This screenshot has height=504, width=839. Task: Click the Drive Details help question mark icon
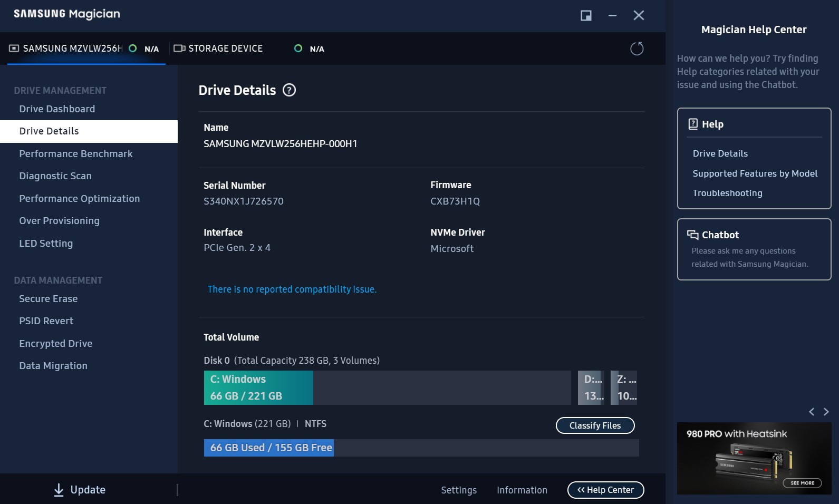(x=289, y=90)
